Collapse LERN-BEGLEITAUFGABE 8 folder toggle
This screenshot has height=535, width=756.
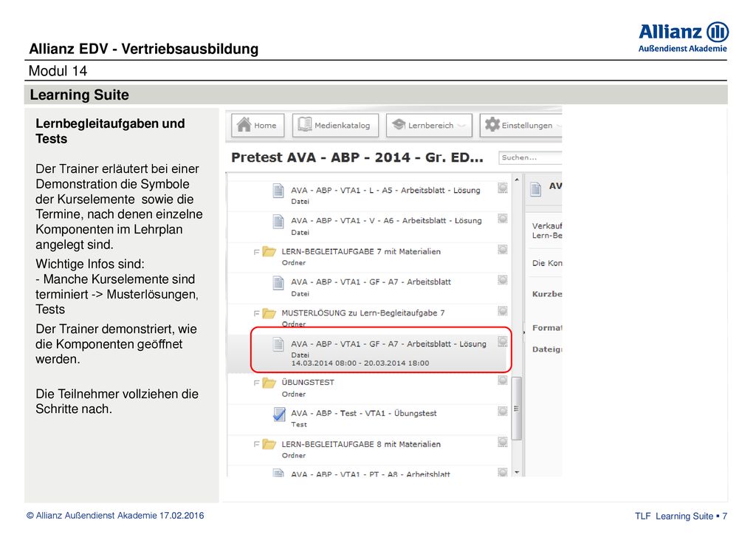256,444
